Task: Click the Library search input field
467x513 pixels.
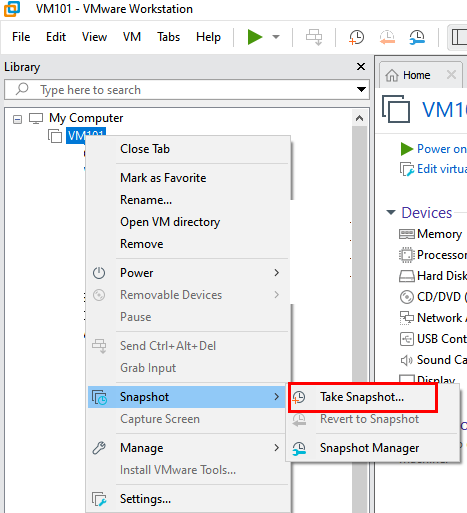Action: click(187, 89)
